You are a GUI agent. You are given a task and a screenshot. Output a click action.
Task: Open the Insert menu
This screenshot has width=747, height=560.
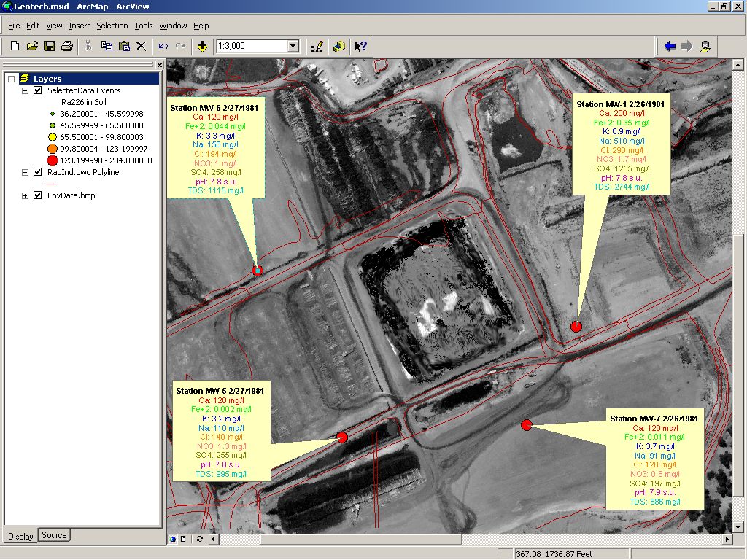click(x=79, y=26)
